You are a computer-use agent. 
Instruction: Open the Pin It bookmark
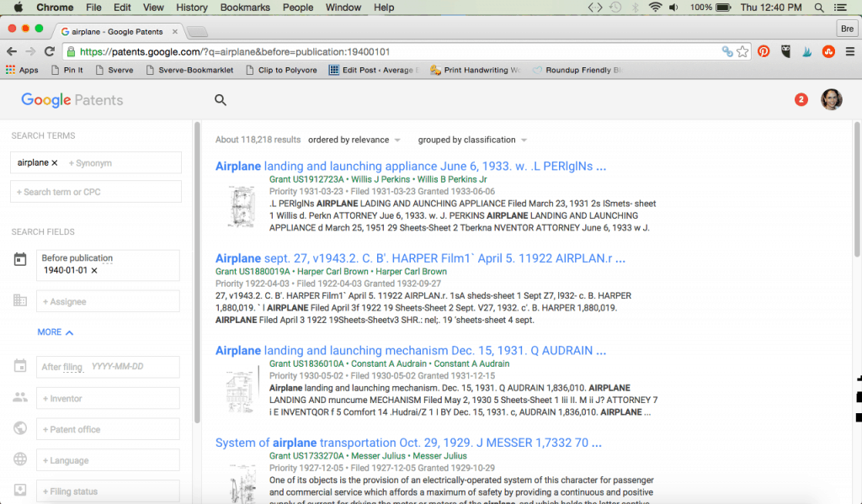67,71
